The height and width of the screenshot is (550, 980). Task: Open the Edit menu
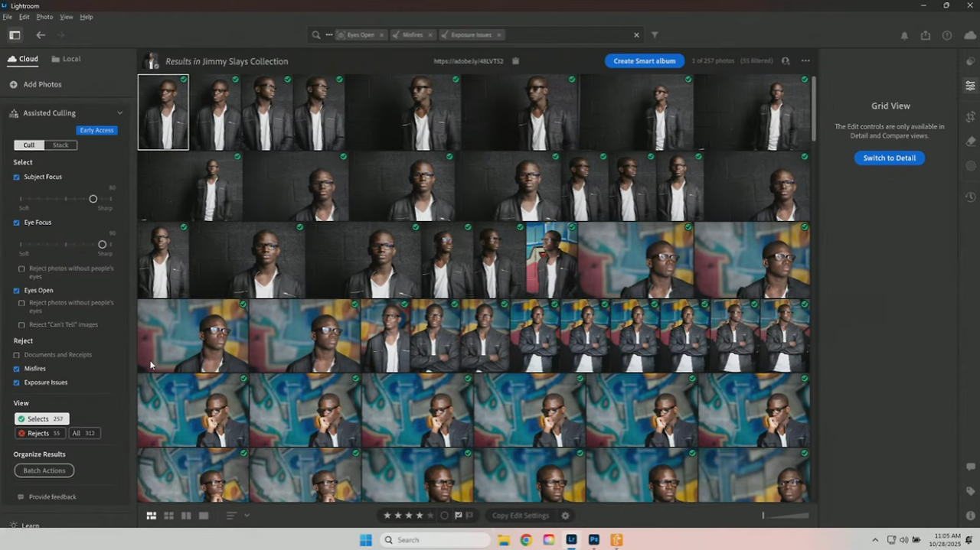[x=24, y=17]
